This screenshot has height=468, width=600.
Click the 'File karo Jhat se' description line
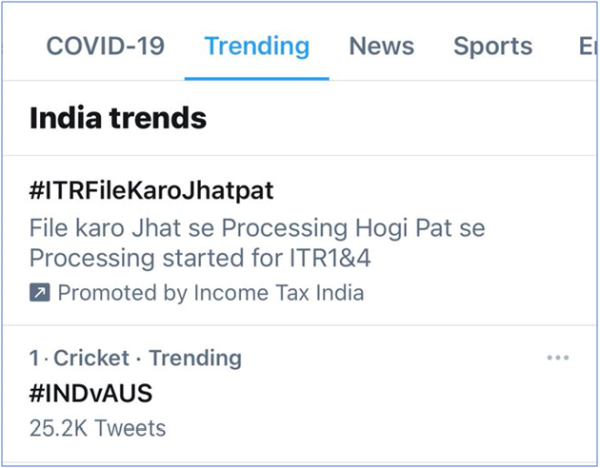(257, 227)
